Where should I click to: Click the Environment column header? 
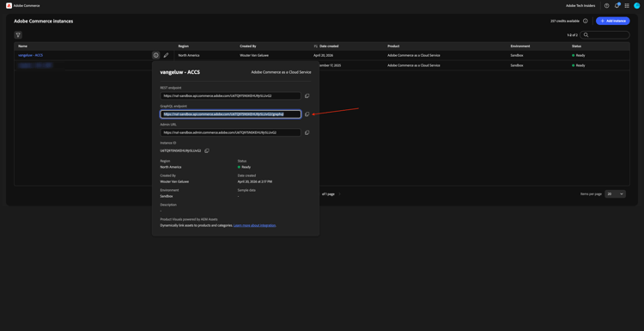click(x=520, y=46)
